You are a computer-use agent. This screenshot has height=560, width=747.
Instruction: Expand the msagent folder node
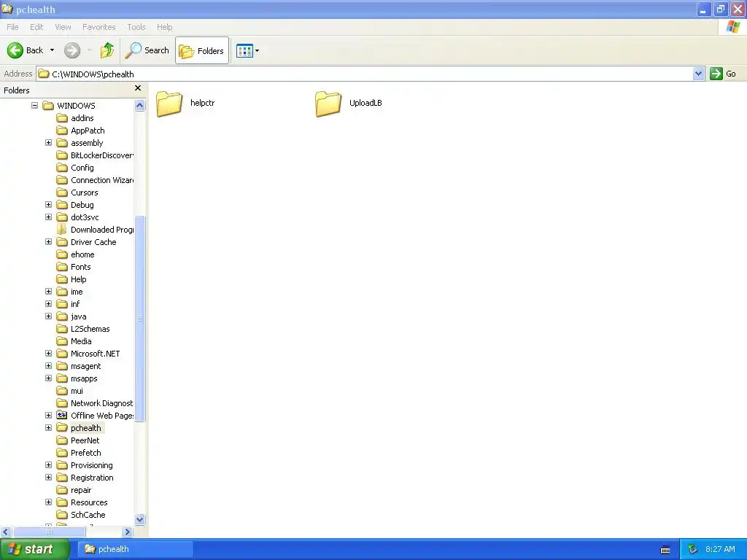pyautogui.click(x=49, y=365)
